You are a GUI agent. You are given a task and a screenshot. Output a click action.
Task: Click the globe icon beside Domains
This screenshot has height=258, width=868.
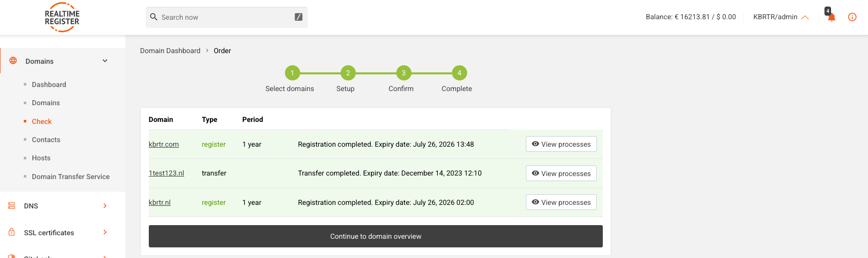(x=13, y=61)
